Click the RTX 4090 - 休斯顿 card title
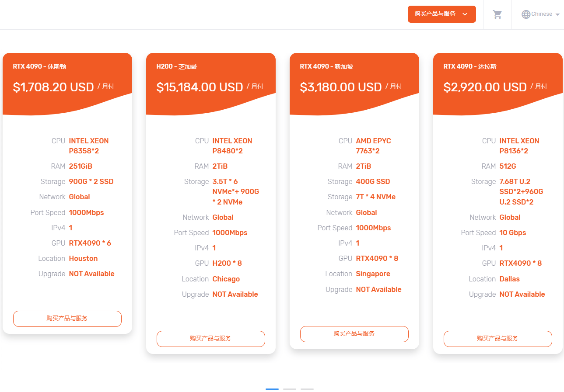Screen dimensions: 564x392 pyautogui.click(x=39, y=66)
